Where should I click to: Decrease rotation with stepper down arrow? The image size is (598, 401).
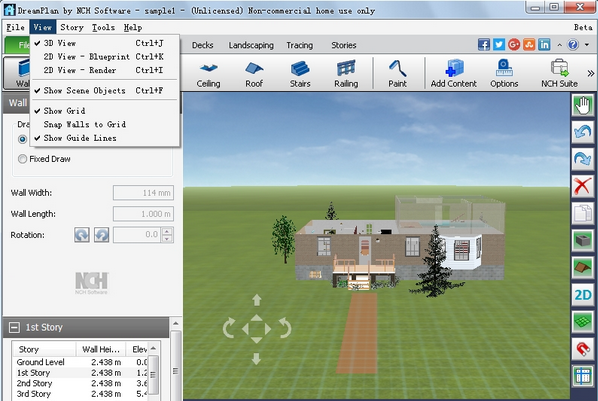pos(167,239)
